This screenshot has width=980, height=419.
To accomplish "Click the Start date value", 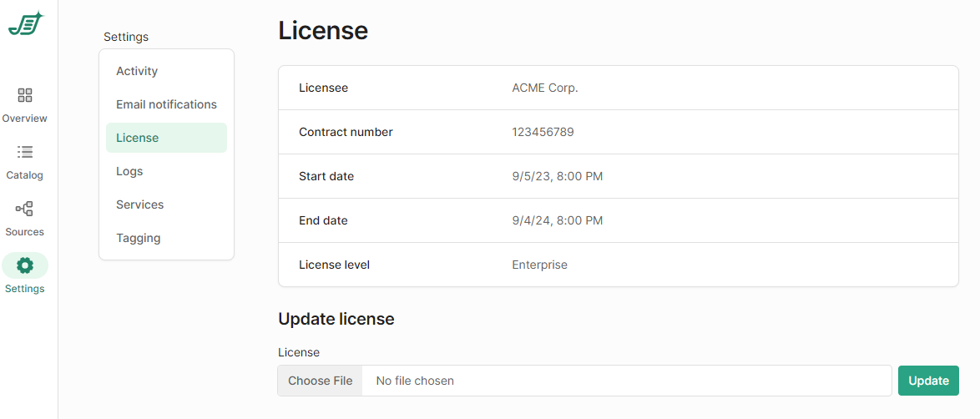I will [557, 176].
